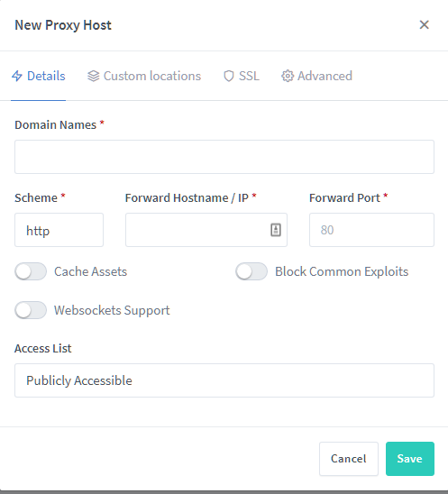Open the SSL tab
Viewport: 448px width, 494px height.
242,76
